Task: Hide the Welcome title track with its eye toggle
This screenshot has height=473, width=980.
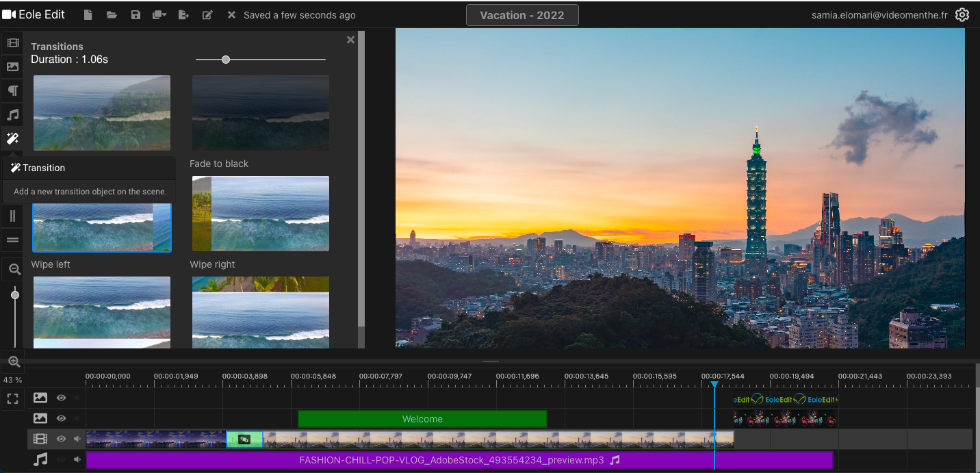Action: (61, 418)
